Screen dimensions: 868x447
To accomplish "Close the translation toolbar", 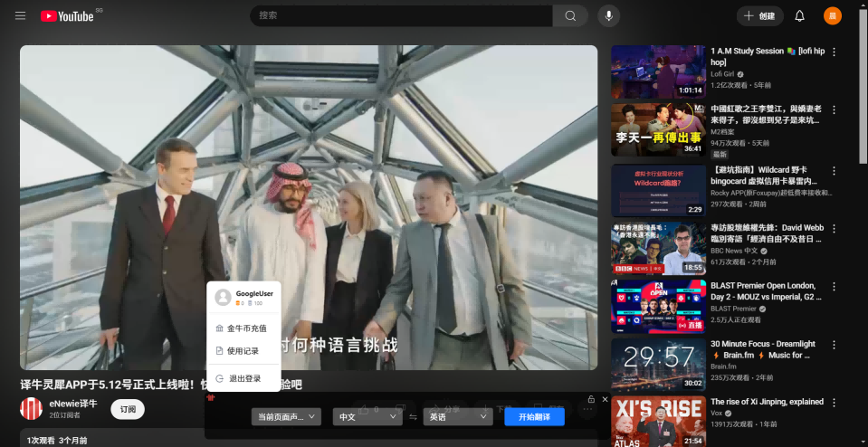I will [605, 399].
